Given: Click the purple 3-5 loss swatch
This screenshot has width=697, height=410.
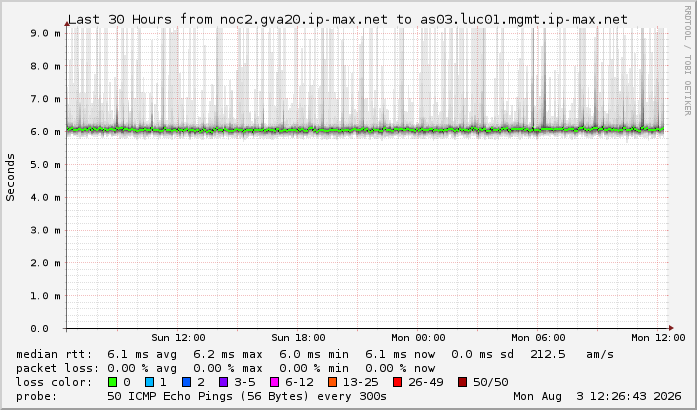Looking at the screenshot, I should pyautogui.click(x=224, y=382).
